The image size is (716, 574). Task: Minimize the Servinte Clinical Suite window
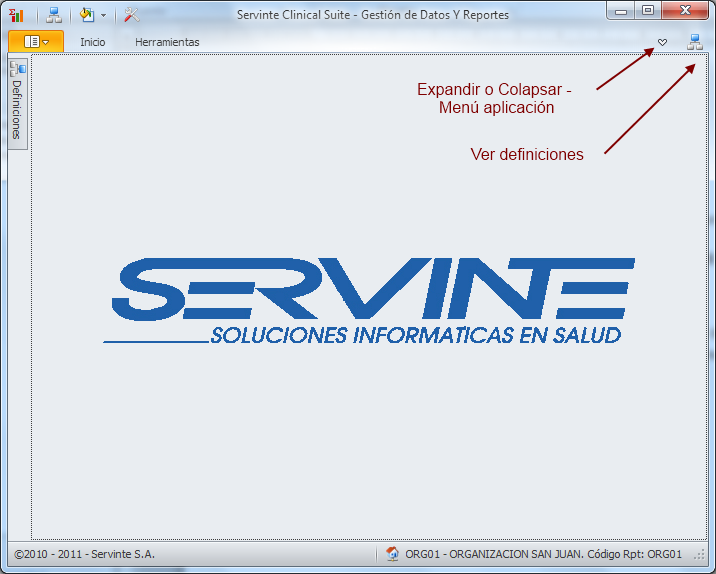(x=622, y=11)
